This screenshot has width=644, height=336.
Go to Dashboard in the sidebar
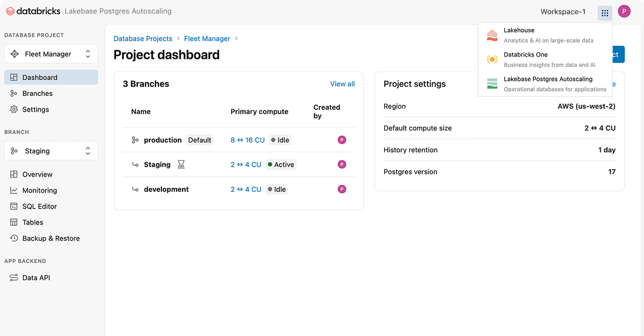click(x=40, y=78)
